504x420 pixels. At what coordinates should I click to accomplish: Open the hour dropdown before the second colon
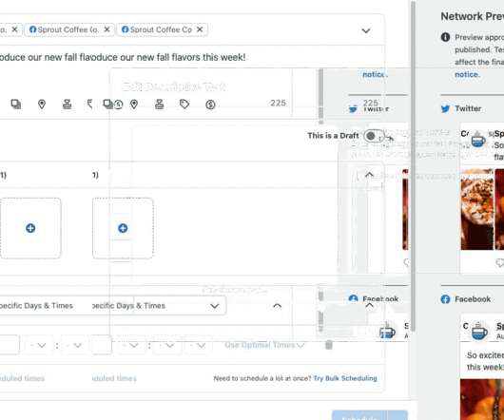[131, 345]
